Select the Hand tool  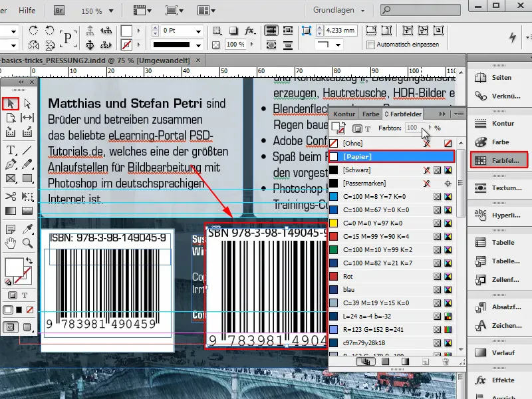(x=11, y=243)
